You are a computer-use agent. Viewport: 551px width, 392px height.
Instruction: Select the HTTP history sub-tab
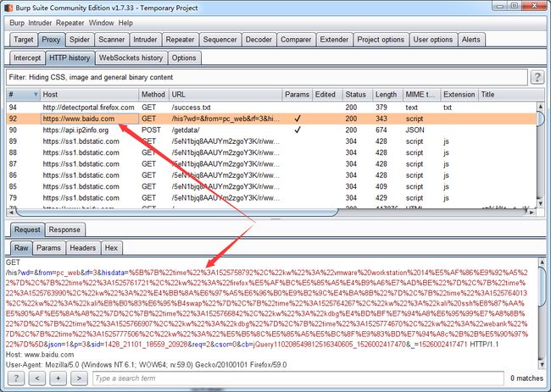pyautogui.click(x=70, y=58)
